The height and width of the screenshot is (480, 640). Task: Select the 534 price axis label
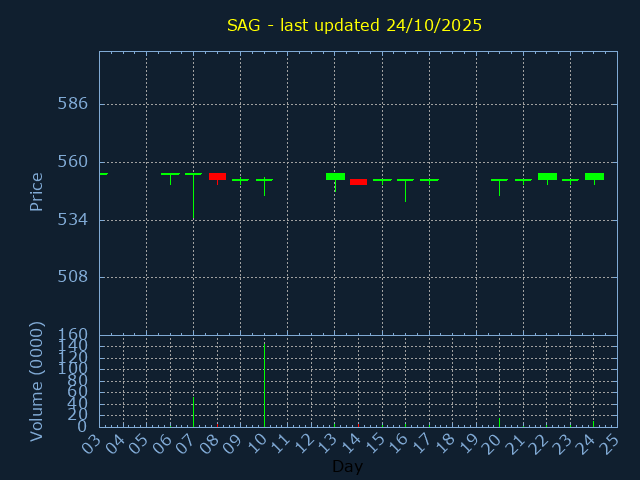[72, 219]
